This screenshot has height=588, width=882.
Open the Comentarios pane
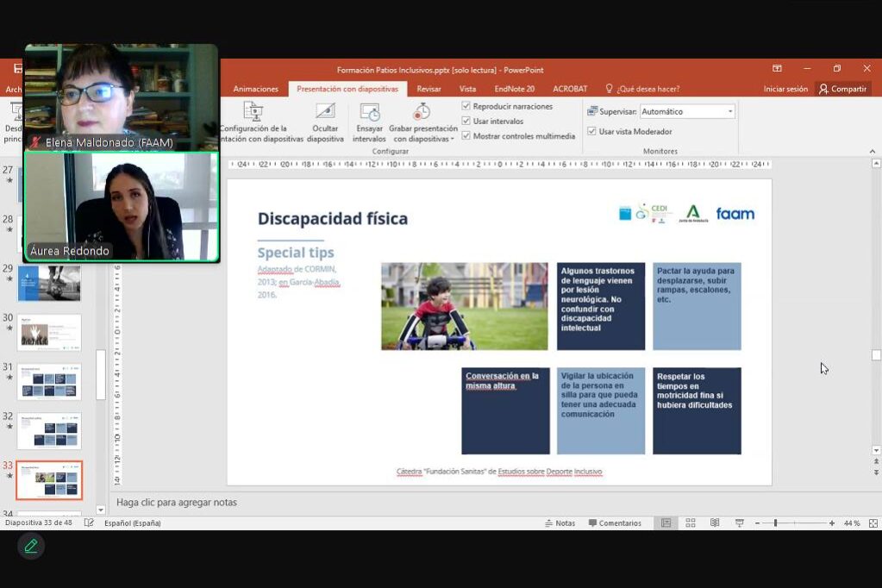point(615,522)
